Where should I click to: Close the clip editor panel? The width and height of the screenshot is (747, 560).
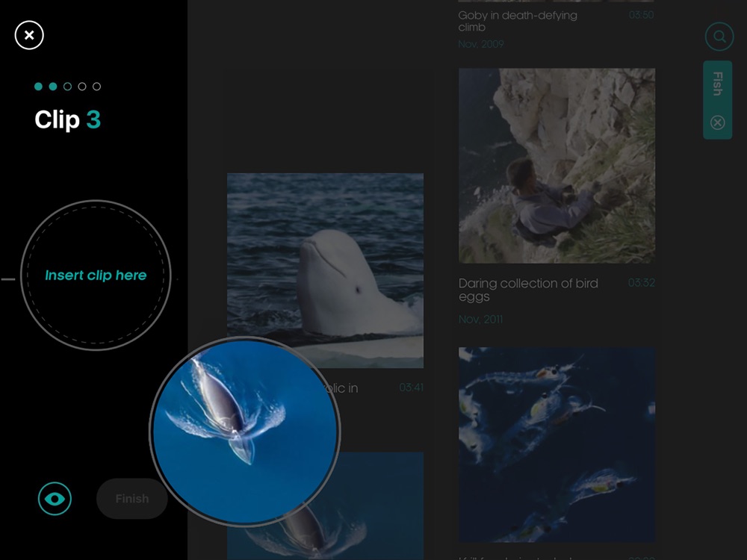[x=29, y=35]
